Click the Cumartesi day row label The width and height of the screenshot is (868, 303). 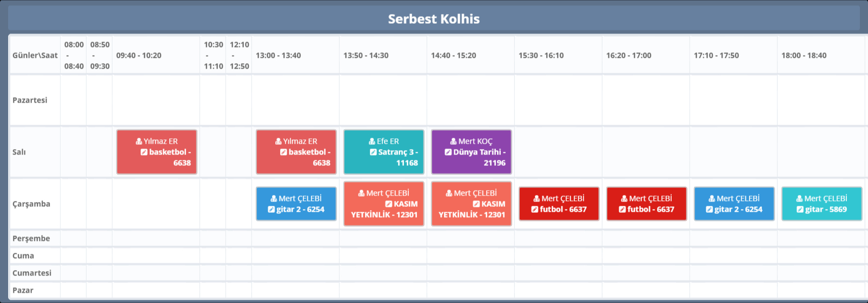tap(32, 273)
